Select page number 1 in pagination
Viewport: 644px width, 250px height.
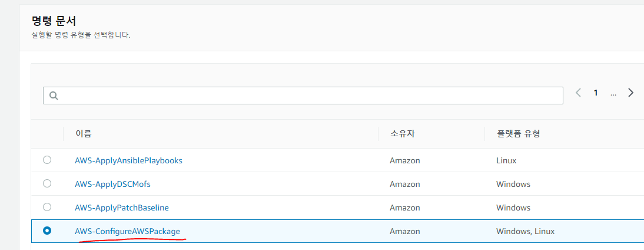click(596, 93)
